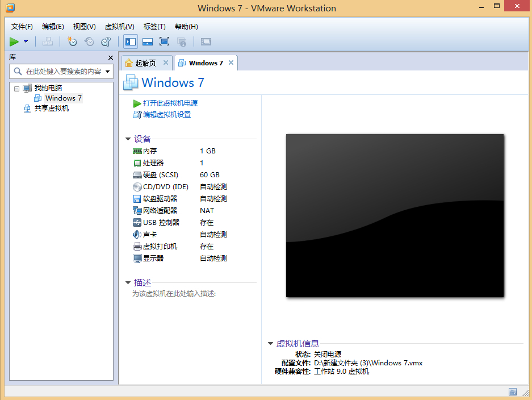
Task: Click the description text field placeholder
Action: pyautogui.click(x=174, y=294)
